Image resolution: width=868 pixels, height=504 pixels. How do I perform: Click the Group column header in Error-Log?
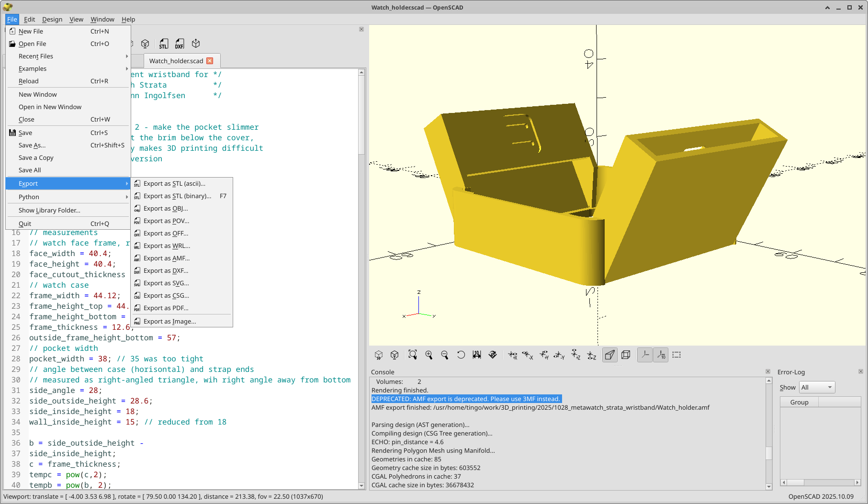[x=799, y=402]
